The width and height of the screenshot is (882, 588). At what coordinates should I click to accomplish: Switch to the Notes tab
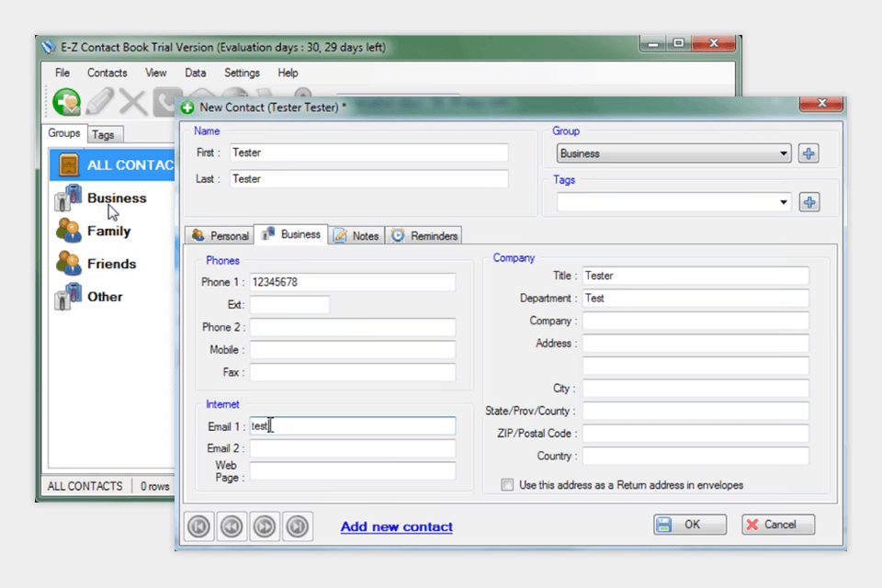tap(356, 236)
